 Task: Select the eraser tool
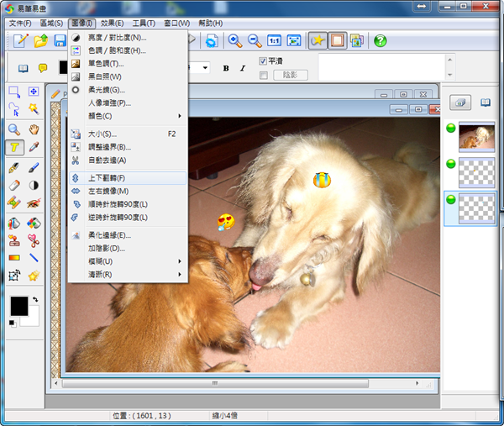coord(14,185)
